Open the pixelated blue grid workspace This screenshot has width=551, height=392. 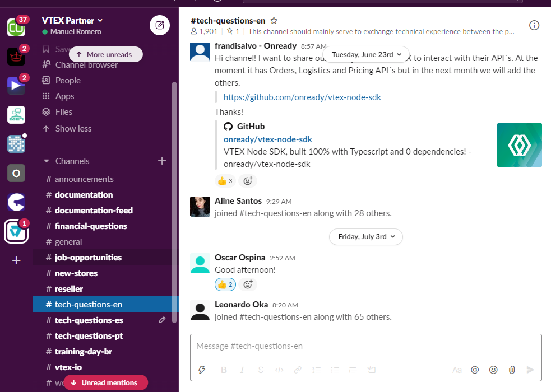pyautogui.click(x=16, y=144)
